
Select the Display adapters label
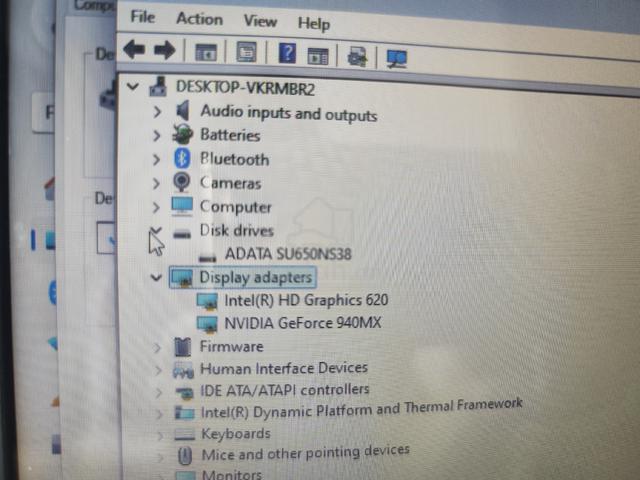click(x=256, y=278)
